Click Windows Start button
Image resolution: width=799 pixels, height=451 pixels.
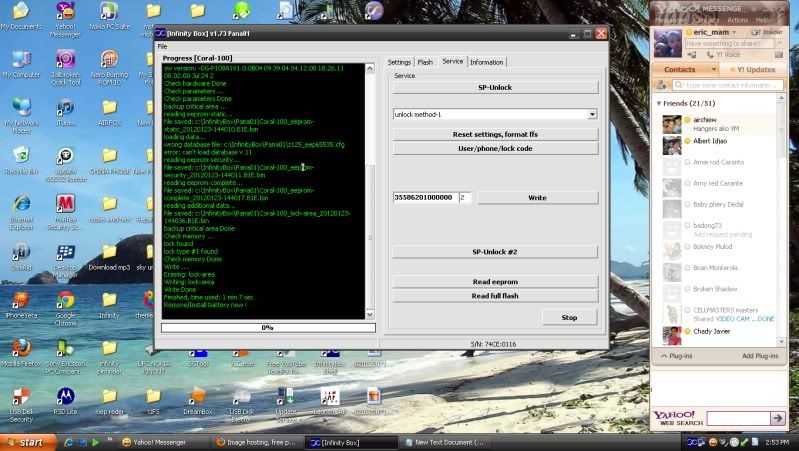(28, 442)
